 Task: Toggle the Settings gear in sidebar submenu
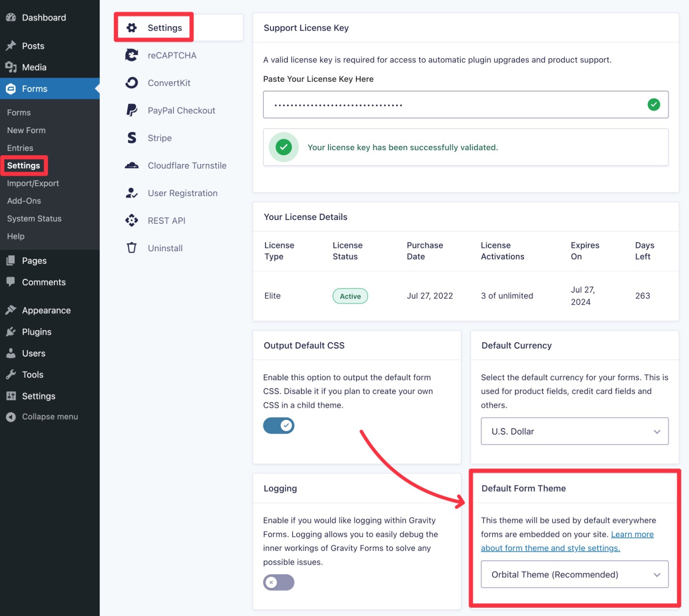click(132, 28)
